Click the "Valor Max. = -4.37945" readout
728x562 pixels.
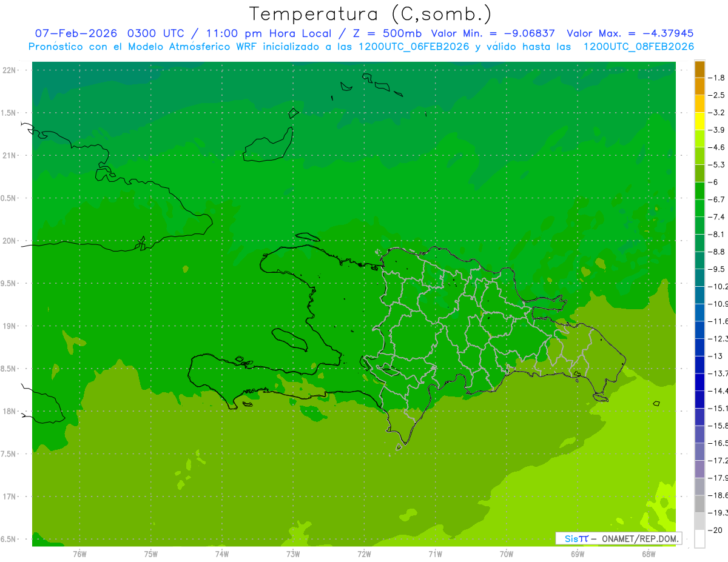point(630,33)
